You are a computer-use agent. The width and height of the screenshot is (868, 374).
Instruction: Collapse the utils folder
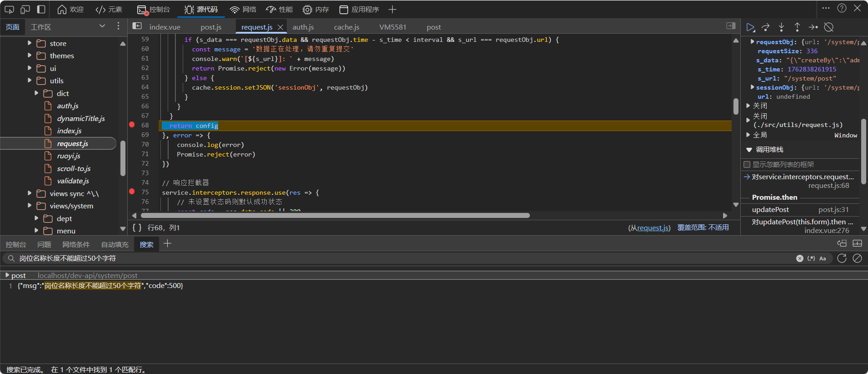tap(30, 81)
